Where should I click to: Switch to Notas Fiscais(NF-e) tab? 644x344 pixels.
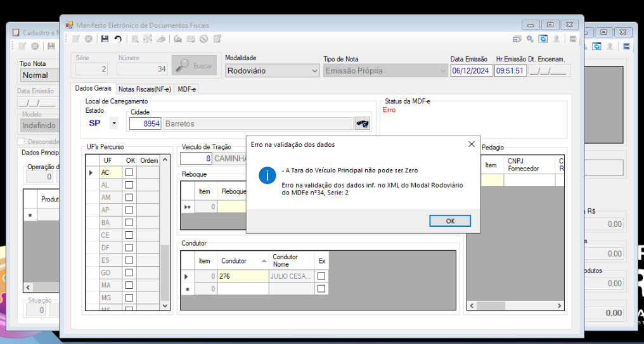pyautogui.click(x=145, y=89)
